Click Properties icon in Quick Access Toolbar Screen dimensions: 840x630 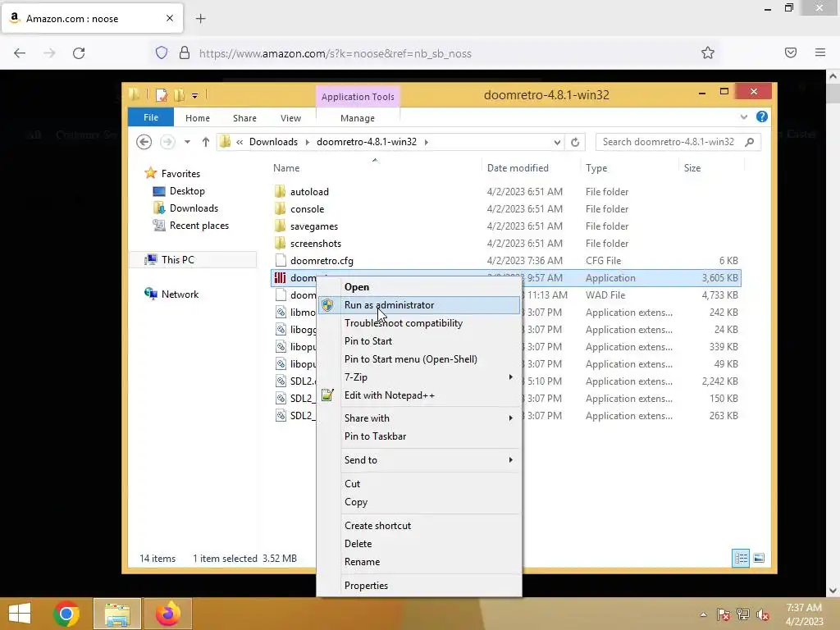162,95
